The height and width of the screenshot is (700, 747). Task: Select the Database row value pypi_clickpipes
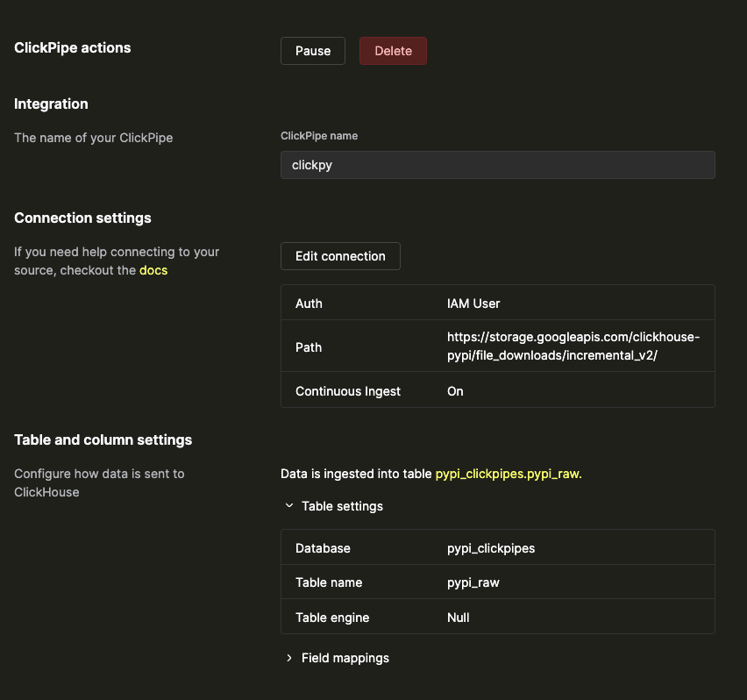click(491, 548)
